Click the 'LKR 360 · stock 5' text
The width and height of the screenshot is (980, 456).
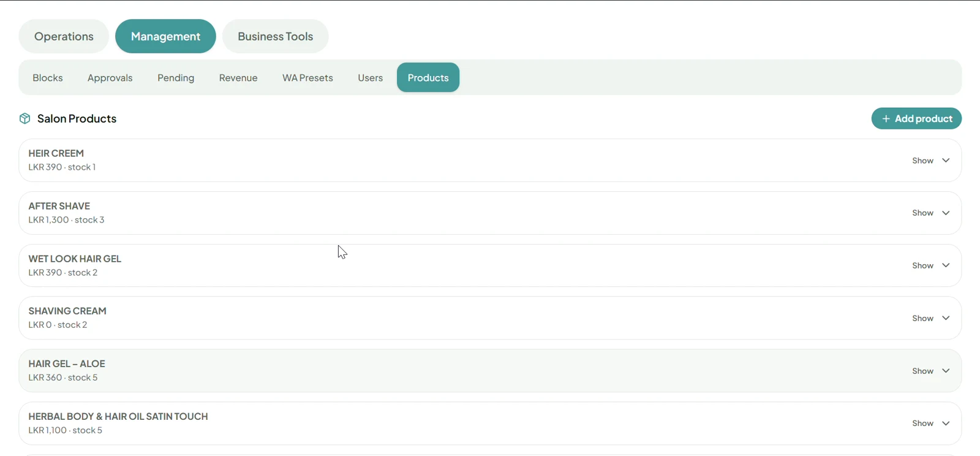tap(63, 378)
